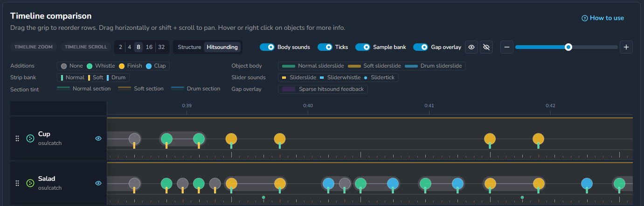Image resolution: width=644 pixels, height=206 pixels.
Task: Click the Clap blue legend dot
Action: (x=149, y=66)
